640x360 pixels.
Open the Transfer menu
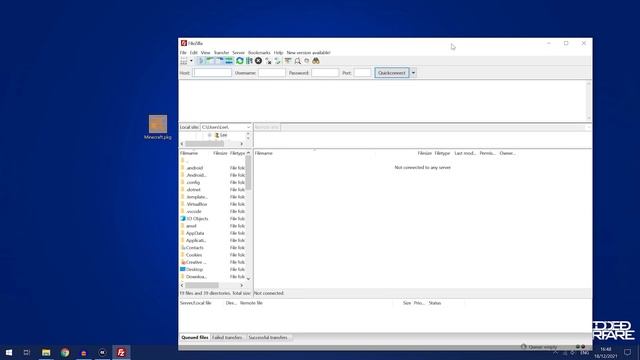221,53
